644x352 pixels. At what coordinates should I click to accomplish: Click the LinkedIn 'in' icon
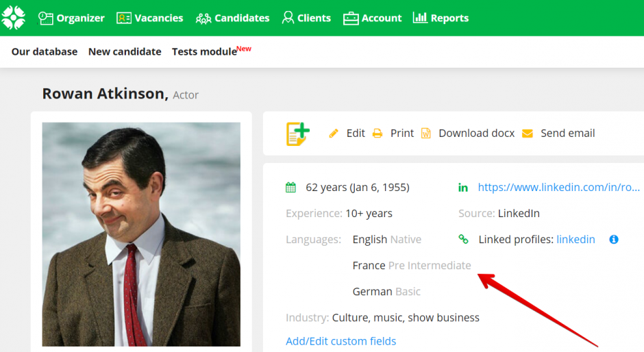coord(463,188)
